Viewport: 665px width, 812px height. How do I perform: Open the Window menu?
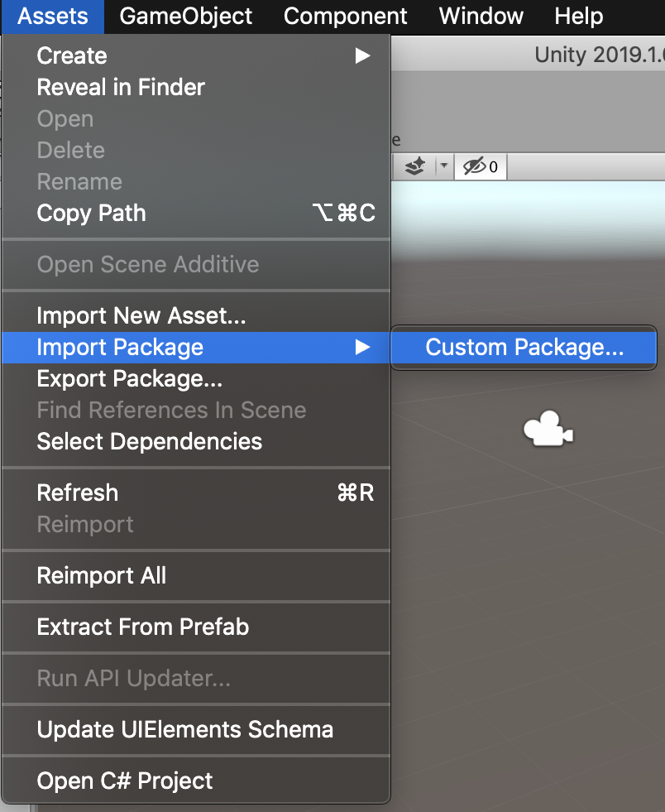(x=481, y=16)
